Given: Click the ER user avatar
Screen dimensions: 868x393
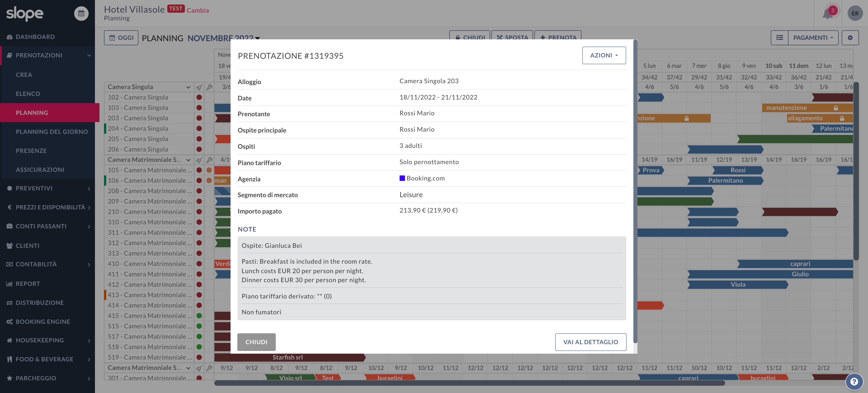Looking at the screenshot, I should tap(855, 14).
